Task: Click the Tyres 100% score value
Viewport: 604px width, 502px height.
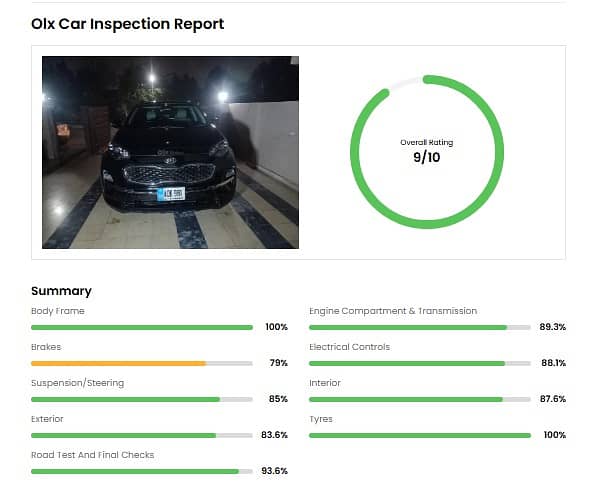Action: click(x=554, y=435)
